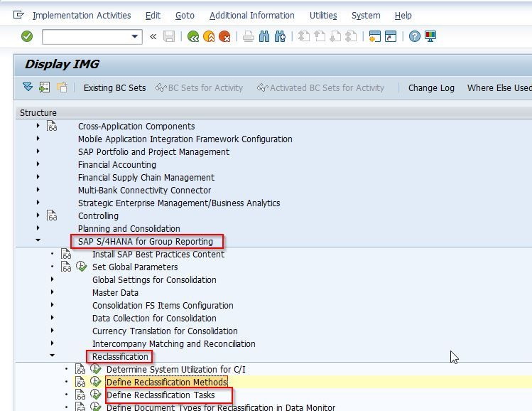Click the Next Page icon

tap(335, 36)
